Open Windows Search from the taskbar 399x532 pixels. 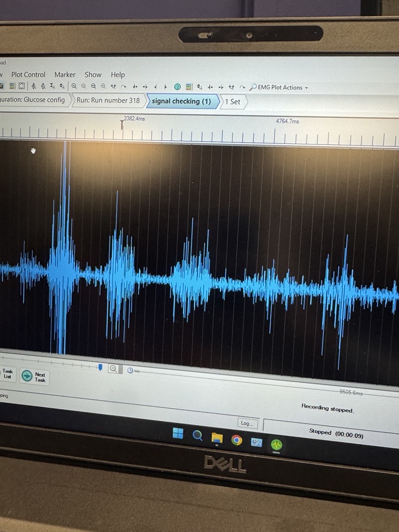197,435
